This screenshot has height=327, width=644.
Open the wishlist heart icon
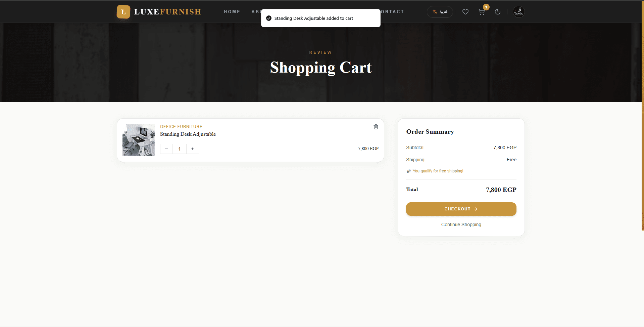point(465,12)
